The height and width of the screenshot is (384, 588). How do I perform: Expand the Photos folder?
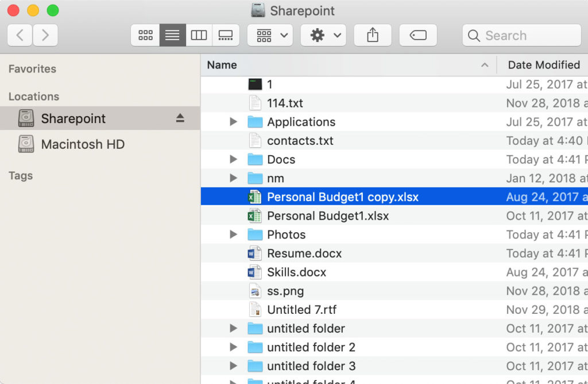click(x=233, y=234)
